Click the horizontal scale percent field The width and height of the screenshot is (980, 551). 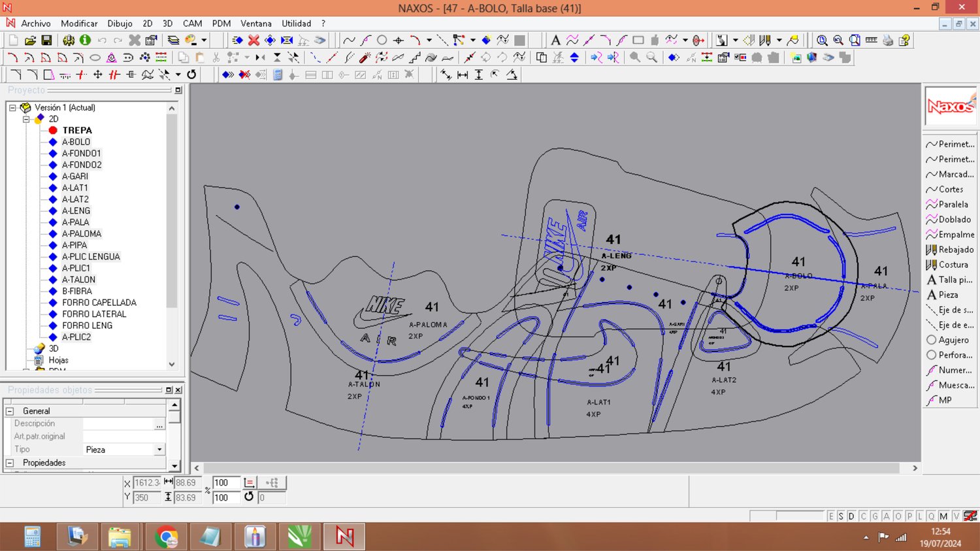[226, 482]
